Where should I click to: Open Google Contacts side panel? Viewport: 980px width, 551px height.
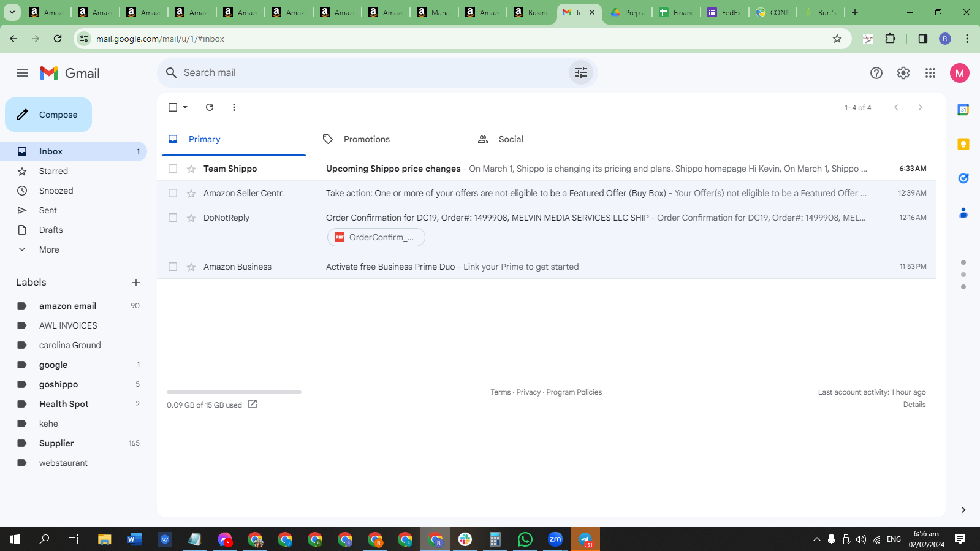point(963,213)
